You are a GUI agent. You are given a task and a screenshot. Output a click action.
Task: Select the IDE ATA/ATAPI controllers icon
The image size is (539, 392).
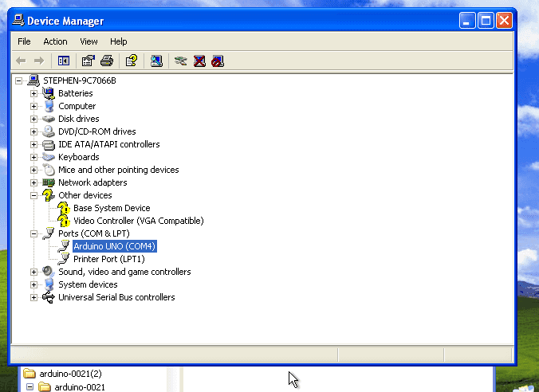(49, 145)
